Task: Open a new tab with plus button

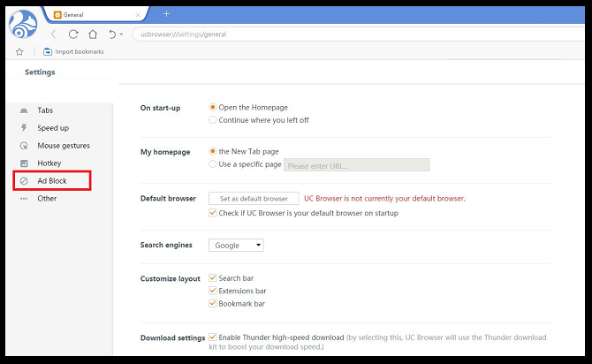Action: (x=166, y=14)
